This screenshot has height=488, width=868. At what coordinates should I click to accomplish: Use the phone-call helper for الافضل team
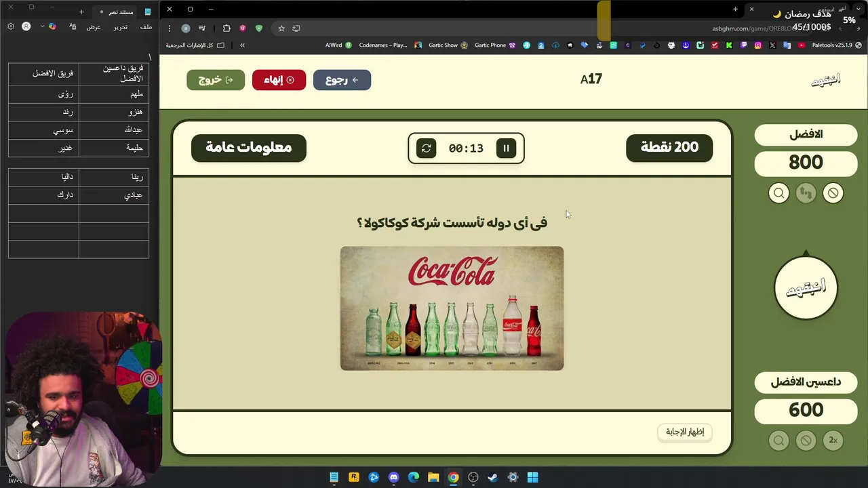click(806, 193)
